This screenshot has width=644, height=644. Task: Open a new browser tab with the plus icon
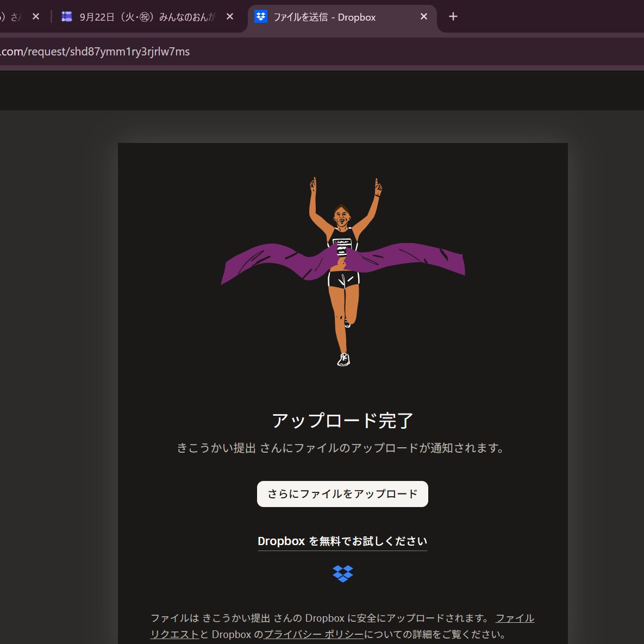pyautogui.click(x=453, y=16)
